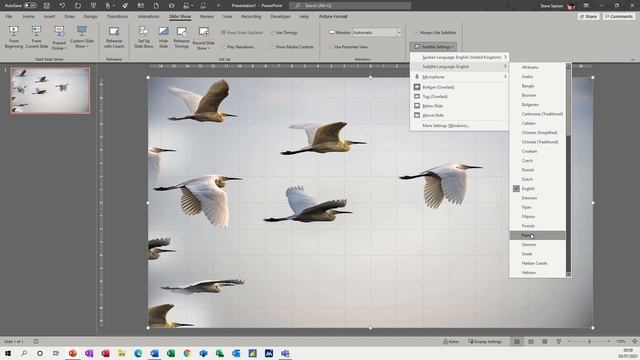This screenshot has width=640, height=360.
Task: Start slideshow From Current Slide
Action: point(36,37)
